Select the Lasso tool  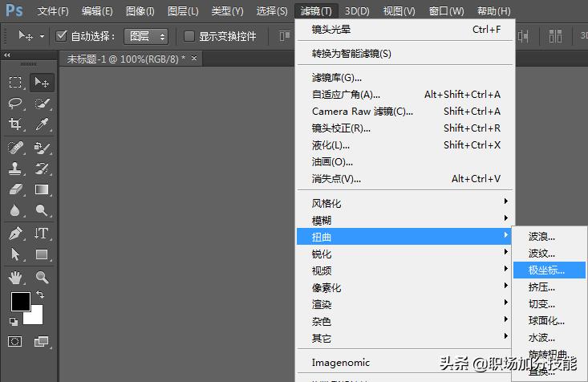pyautogui.click(x=15, y=104)
